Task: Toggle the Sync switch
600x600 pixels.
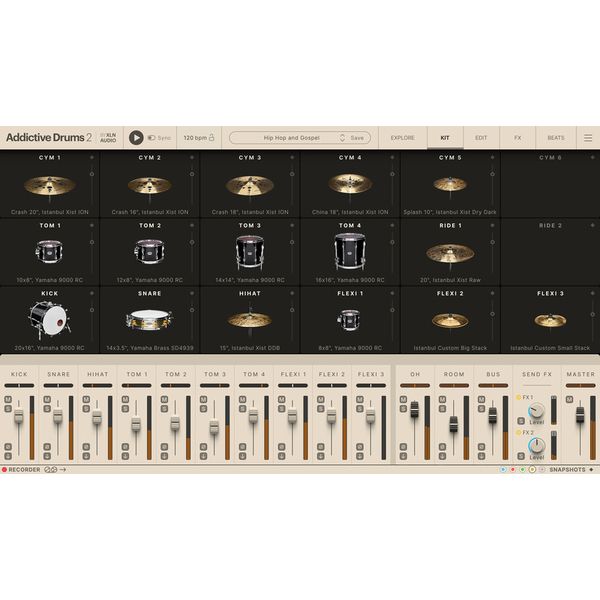Action: 152,138
